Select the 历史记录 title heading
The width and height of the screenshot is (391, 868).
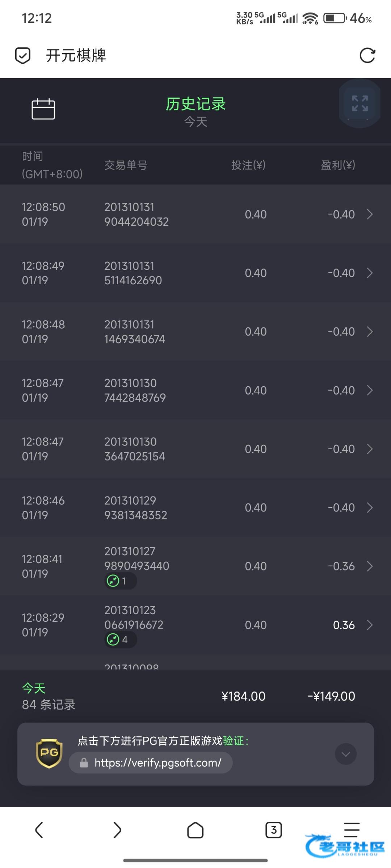point(195,104)
